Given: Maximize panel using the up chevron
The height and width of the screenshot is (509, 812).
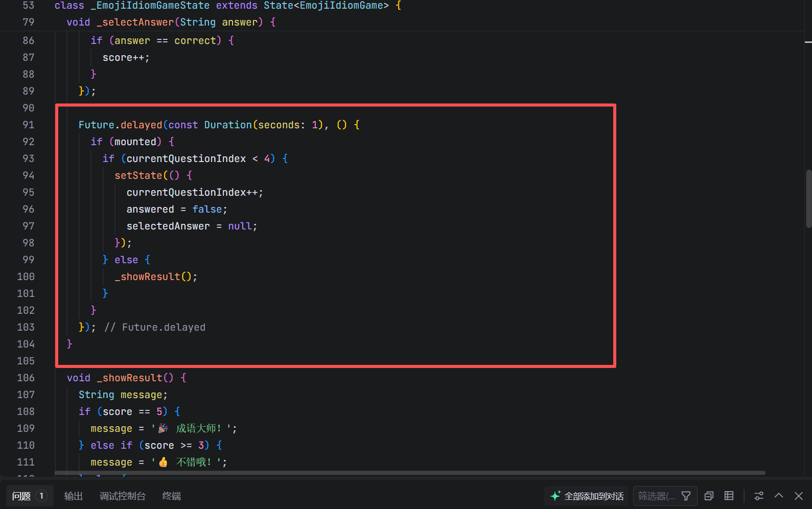Looking at the screenshot, I should (779, 496).
